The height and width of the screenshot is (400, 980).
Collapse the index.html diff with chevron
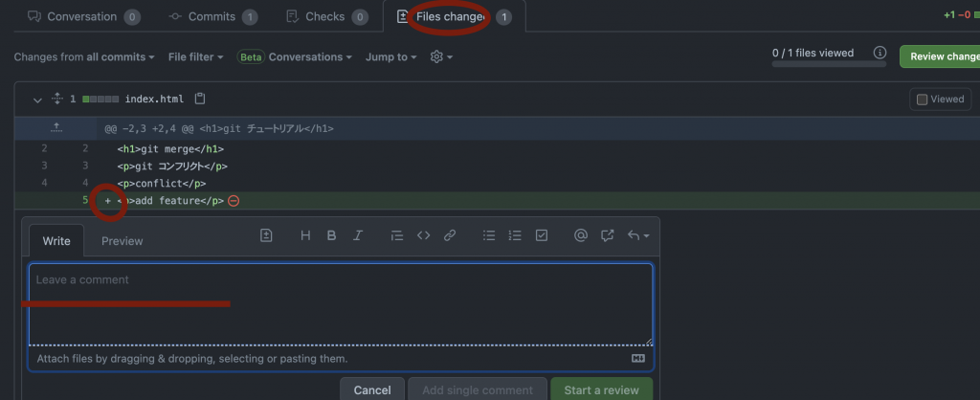pyautogui.click(x=37, y=100)
